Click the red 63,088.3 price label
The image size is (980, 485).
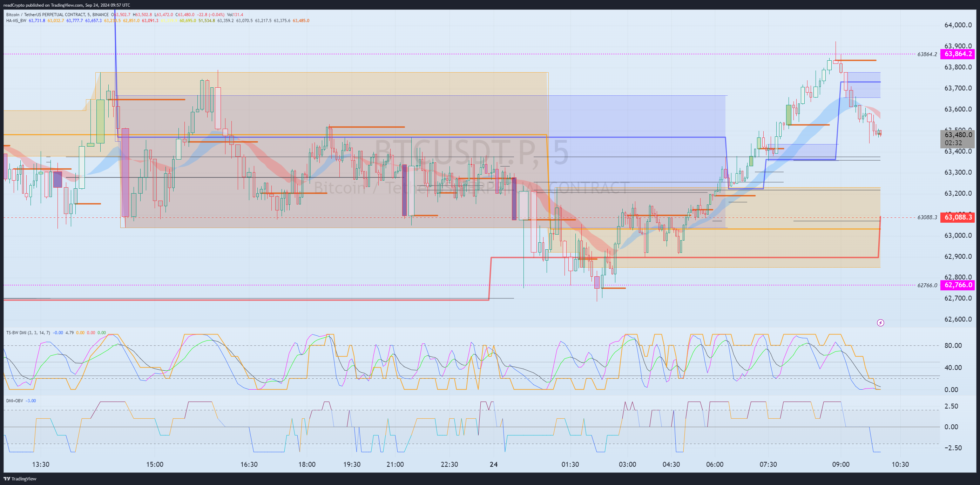point(958,217)
